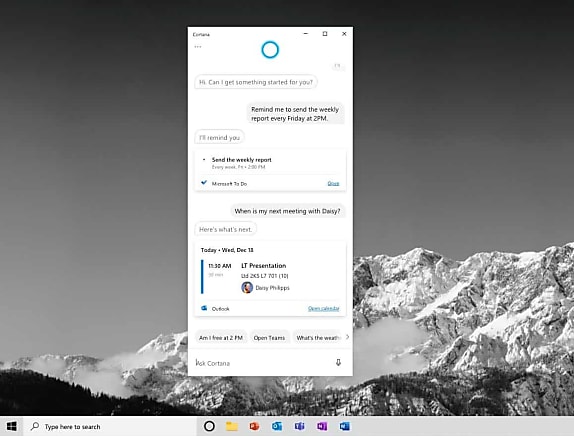The height and width of the screenshot is (436, 574).
Task: Launch File Explorer from the taskbar
Action: pos(232,426)
